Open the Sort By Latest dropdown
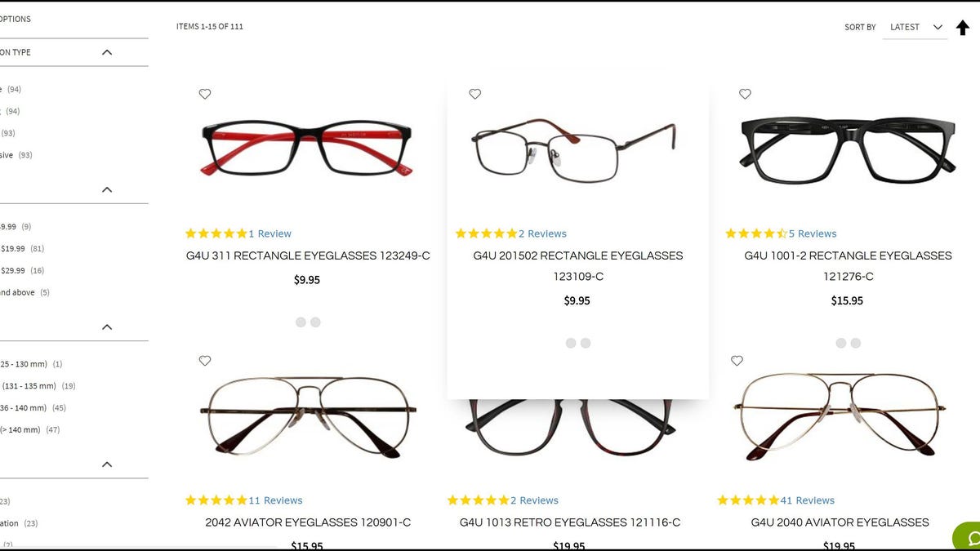 915,27
